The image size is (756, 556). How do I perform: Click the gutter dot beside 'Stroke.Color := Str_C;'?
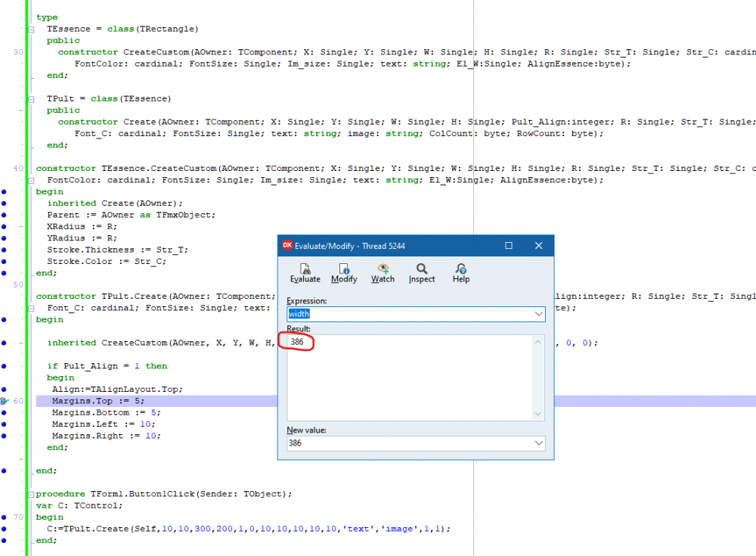click(4, 261)
